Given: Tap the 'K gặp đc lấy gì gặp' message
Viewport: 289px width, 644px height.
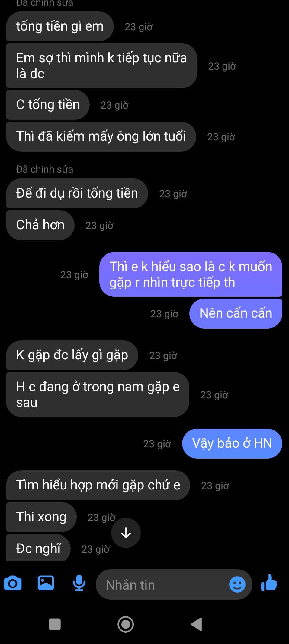Looking at the screenshot, I should pyautogui.click(x=72, y=355).
